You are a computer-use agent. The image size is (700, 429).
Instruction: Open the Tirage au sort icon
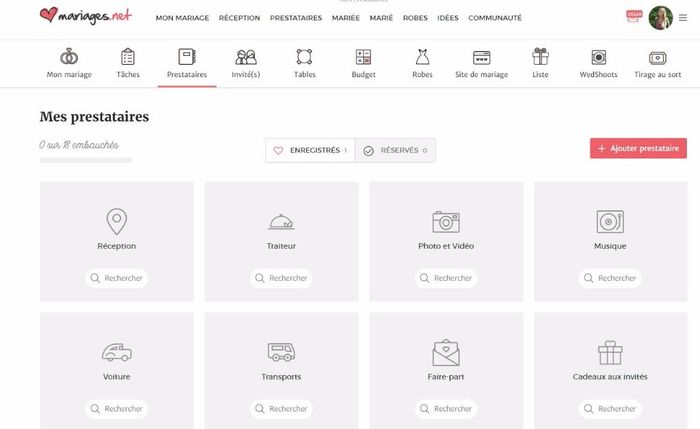(x=657, y=58)
